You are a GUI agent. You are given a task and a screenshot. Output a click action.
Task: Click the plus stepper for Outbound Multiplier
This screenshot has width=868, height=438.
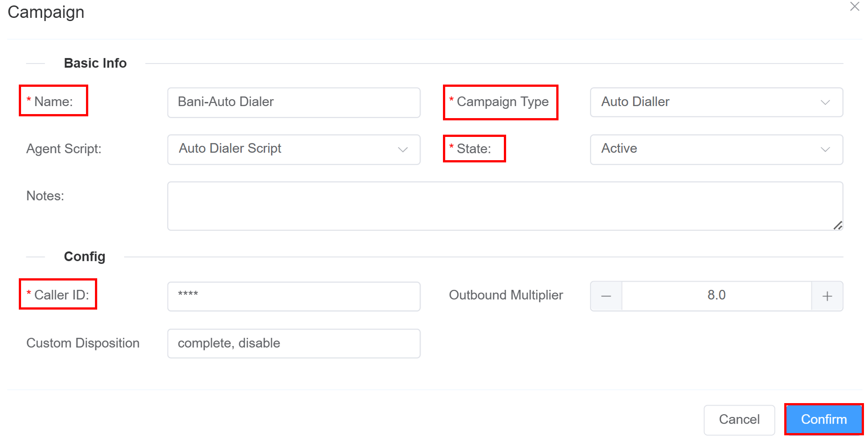[827, 296]
